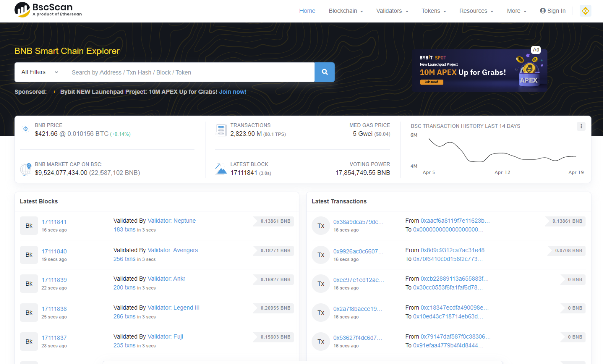Screen dimensions: 603x364
Task: Focus the address search input field
Action: tap(190, 72)
